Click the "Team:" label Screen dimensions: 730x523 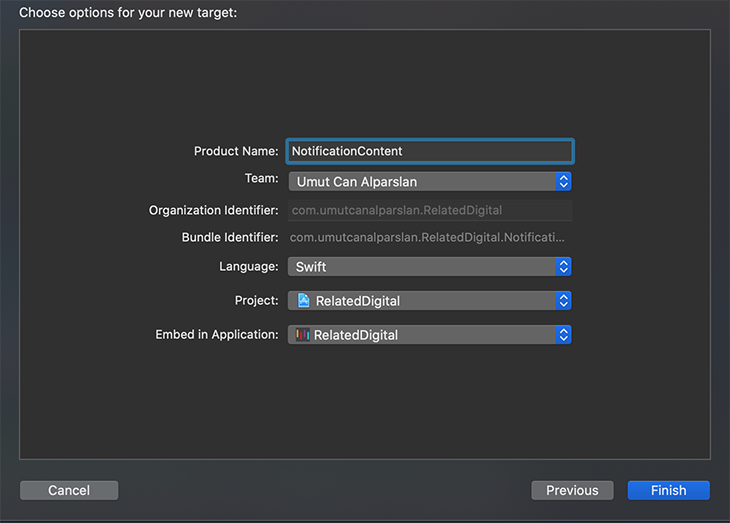click(261, 178)
